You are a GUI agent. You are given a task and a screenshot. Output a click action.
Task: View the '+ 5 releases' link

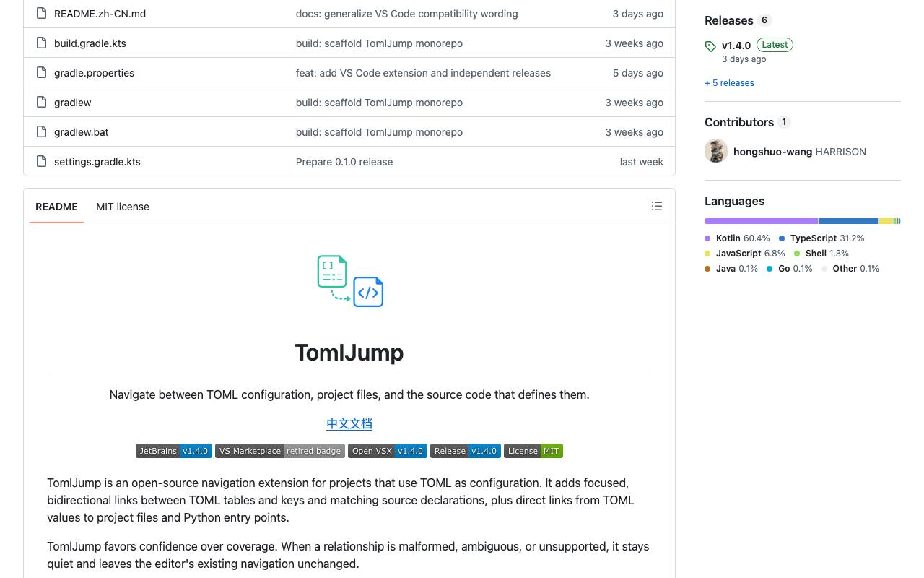(729, 83)
